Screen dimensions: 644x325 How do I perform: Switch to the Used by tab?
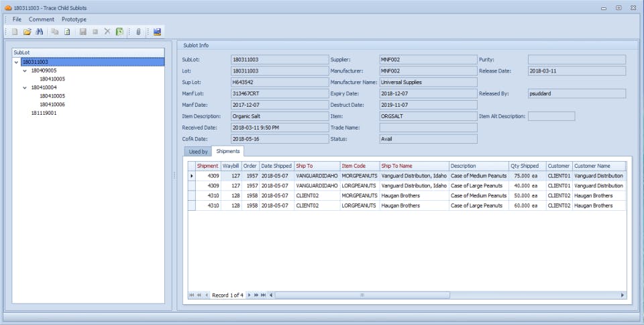pos(198,152)
